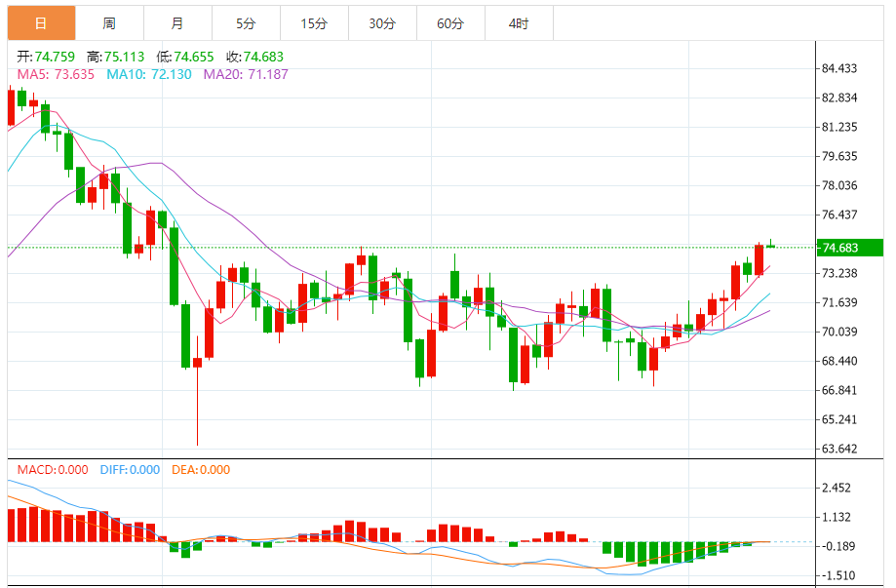Click the -1.510 MACD axis label
The height and width of the screenshot is (588, 896).
point(837,575)
